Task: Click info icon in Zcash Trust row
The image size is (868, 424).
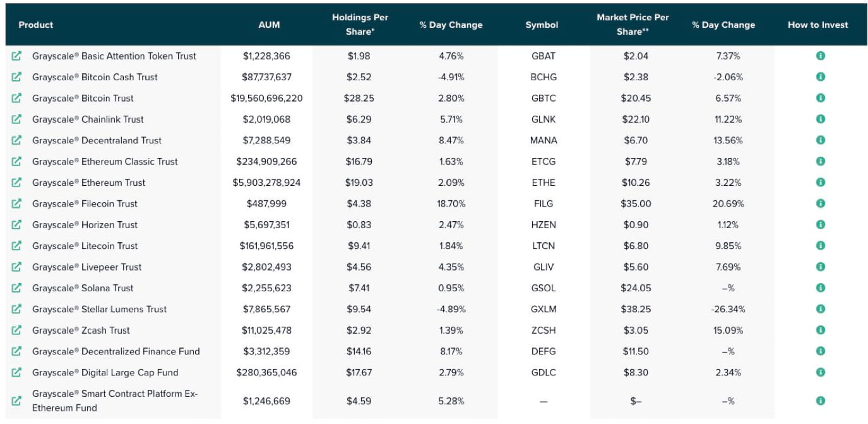Action: (x=820, y=330)
